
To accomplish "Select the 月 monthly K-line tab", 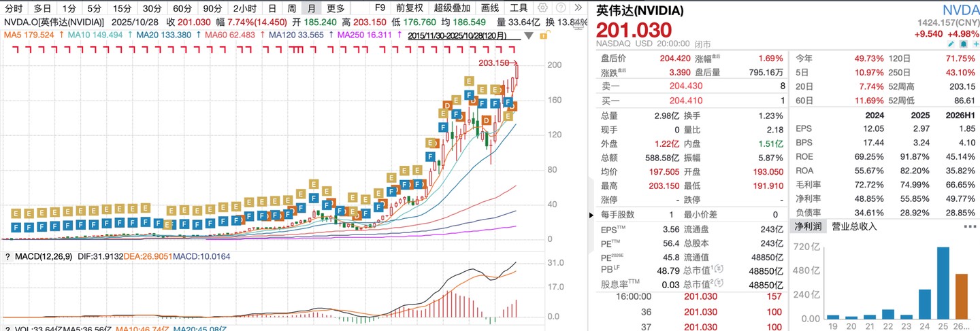I will (311, 9).
